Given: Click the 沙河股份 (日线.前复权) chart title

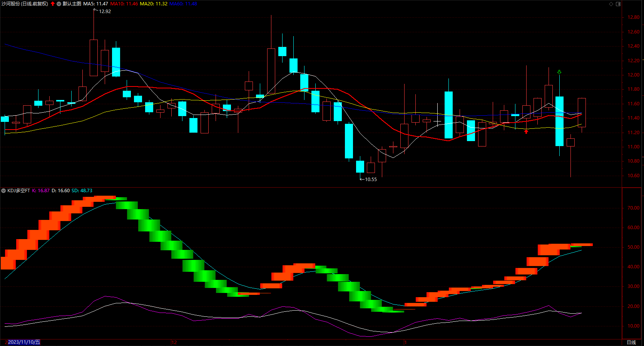Looking at the screenshot, I should point(25,4).
